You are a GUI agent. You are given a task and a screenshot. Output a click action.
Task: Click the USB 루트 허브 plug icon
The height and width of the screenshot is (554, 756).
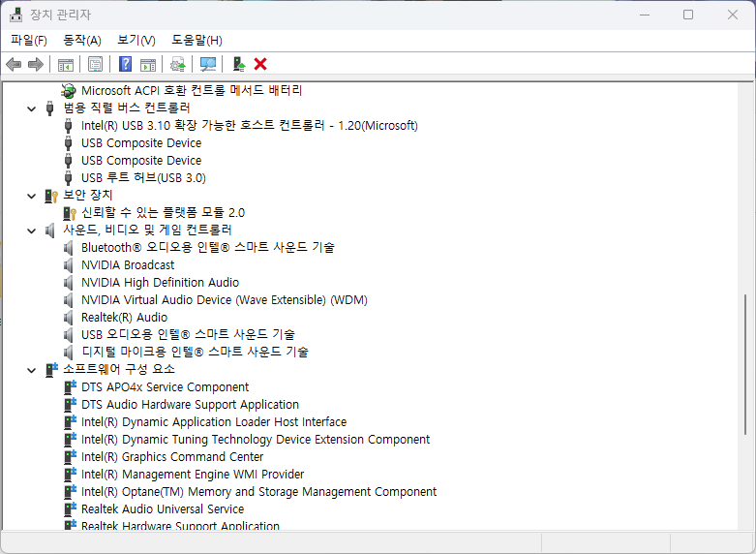coord(69,178)
